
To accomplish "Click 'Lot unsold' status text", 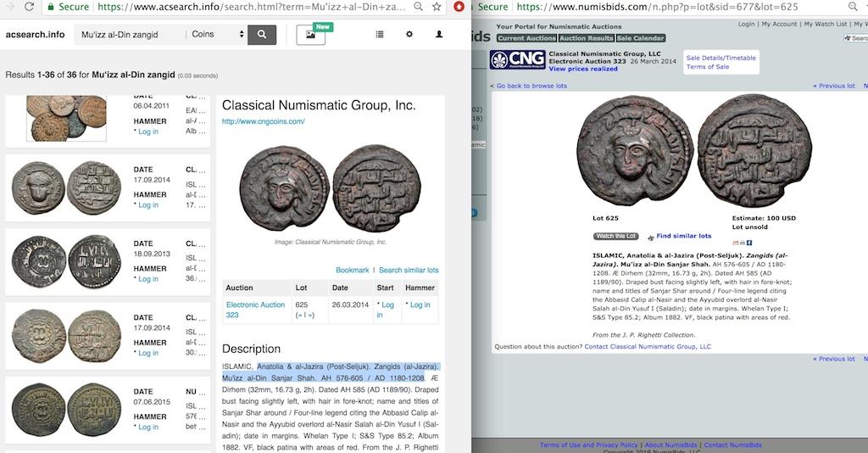I will coord(749,227).
